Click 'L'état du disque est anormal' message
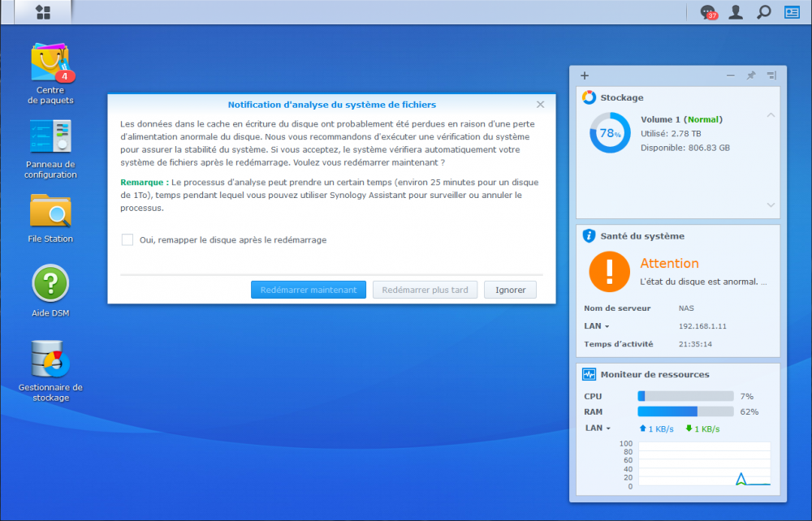Screen dimensions: 812x521 [703, 282]
